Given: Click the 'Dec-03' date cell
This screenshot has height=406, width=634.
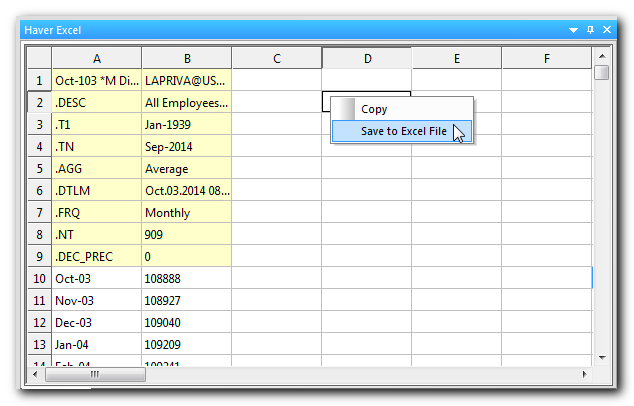Looking at the screenshot, I should point(97,323).
